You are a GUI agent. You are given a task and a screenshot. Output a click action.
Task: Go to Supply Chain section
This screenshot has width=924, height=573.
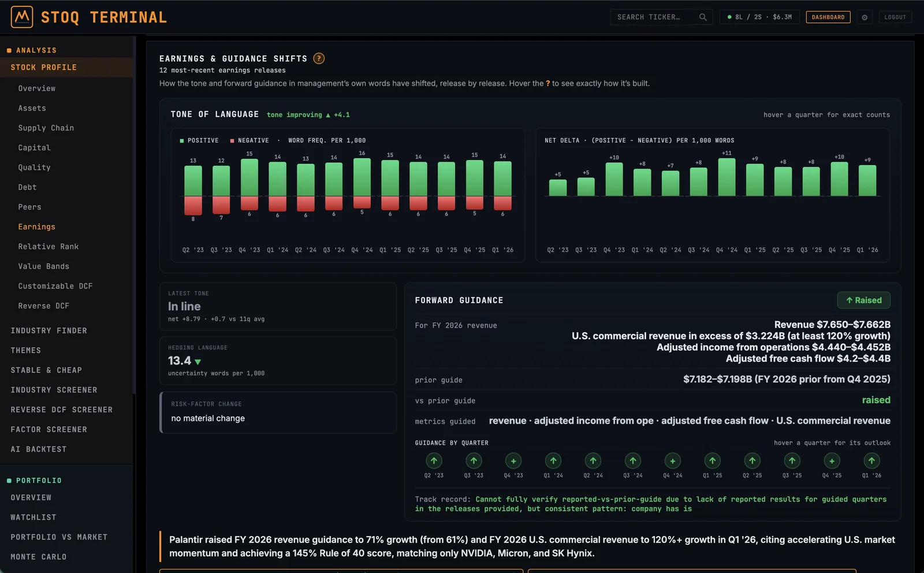(46, 128)
